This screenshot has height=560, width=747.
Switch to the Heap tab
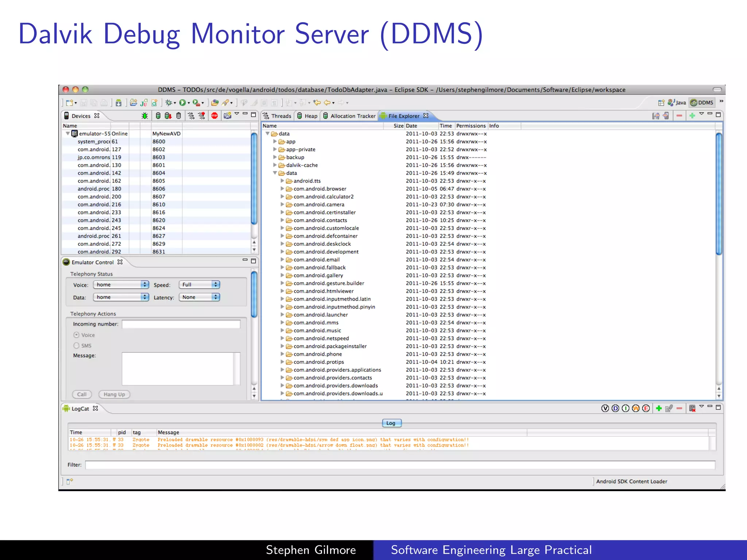307,116
